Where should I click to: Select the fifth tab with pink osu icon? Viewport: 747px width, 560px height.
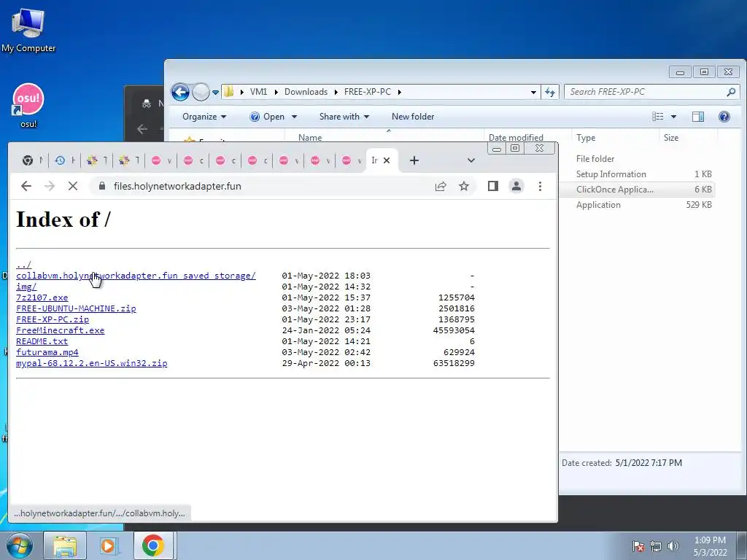point(160,160)
